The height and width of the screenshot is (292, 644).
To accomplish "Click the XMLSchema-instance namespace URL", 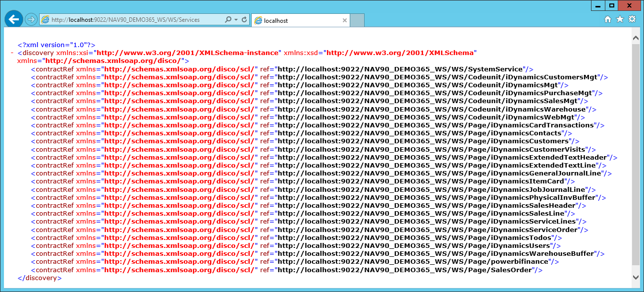I will point(188,53).
